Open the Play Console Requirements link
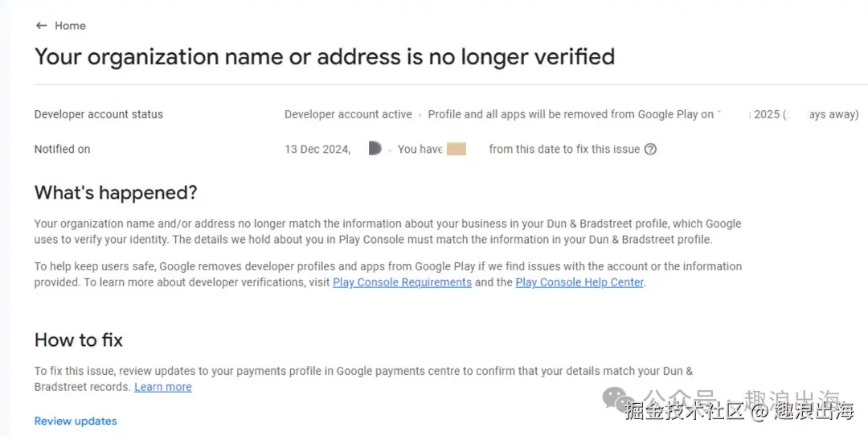The height and width of the screenshot is (436, 868). point(402,282)
